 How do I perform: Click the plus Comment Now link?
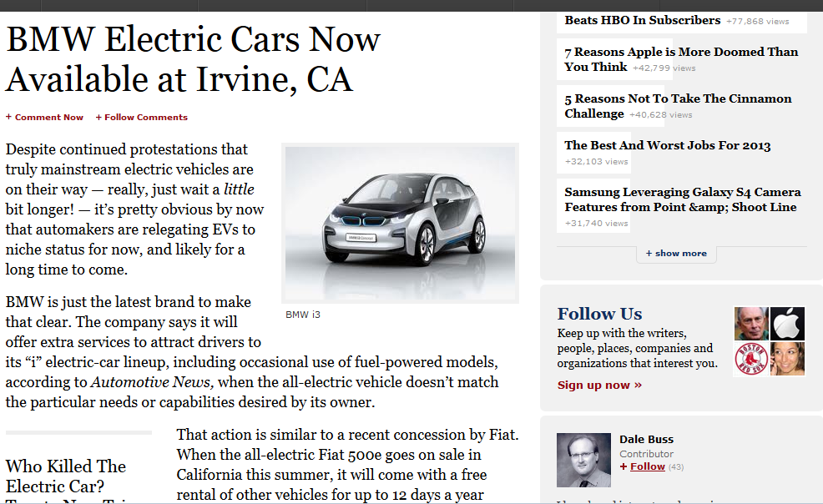(x=44, y=117)
